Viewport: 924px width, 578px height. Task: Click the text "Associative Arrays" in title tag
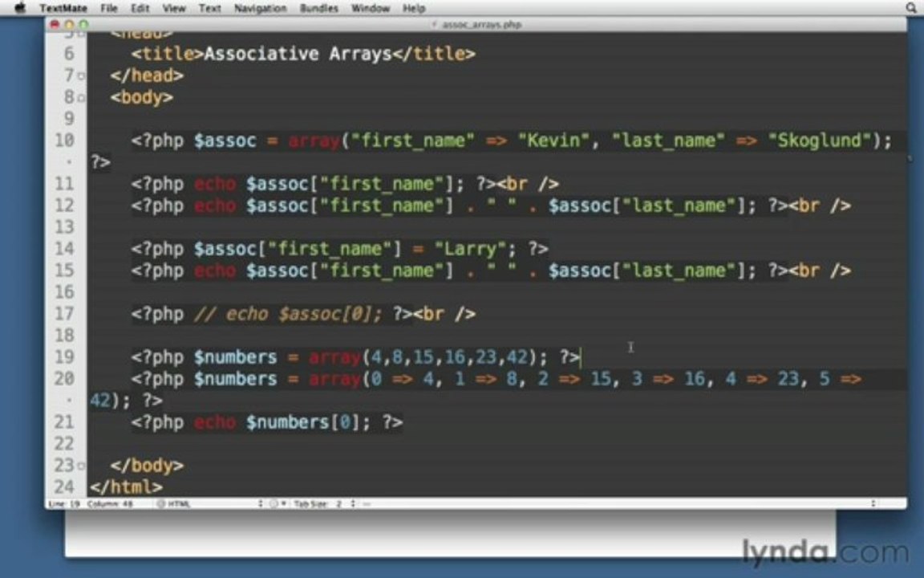click(x=298, y=55)
